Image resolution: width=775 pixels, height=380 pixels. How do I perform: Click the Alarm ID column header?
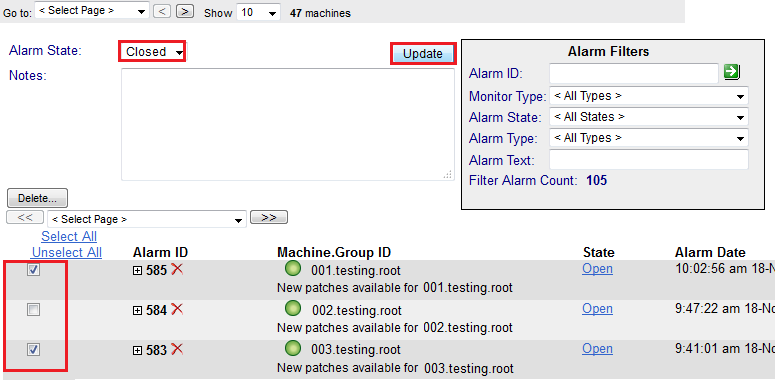(x=160, y=253)
